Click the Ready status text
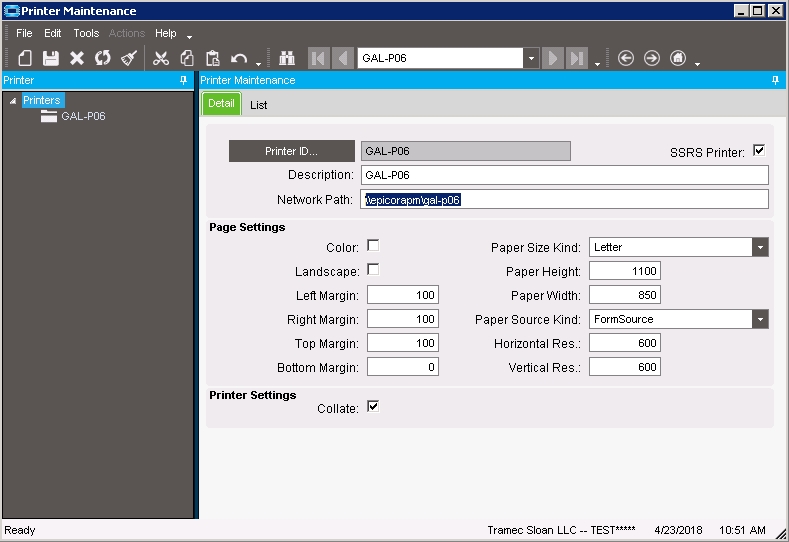 click(x=20, y=530)
